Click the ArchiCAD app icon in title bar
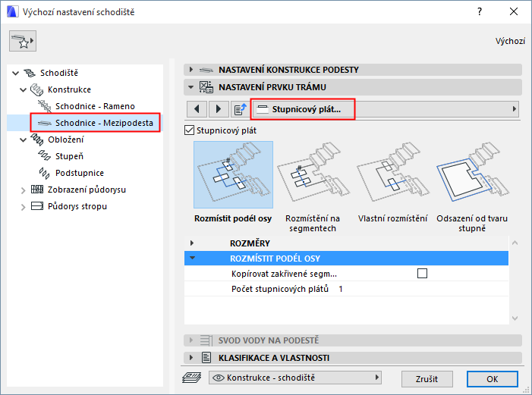This screenshot has width=532, height=395. [x=12, y=11]
